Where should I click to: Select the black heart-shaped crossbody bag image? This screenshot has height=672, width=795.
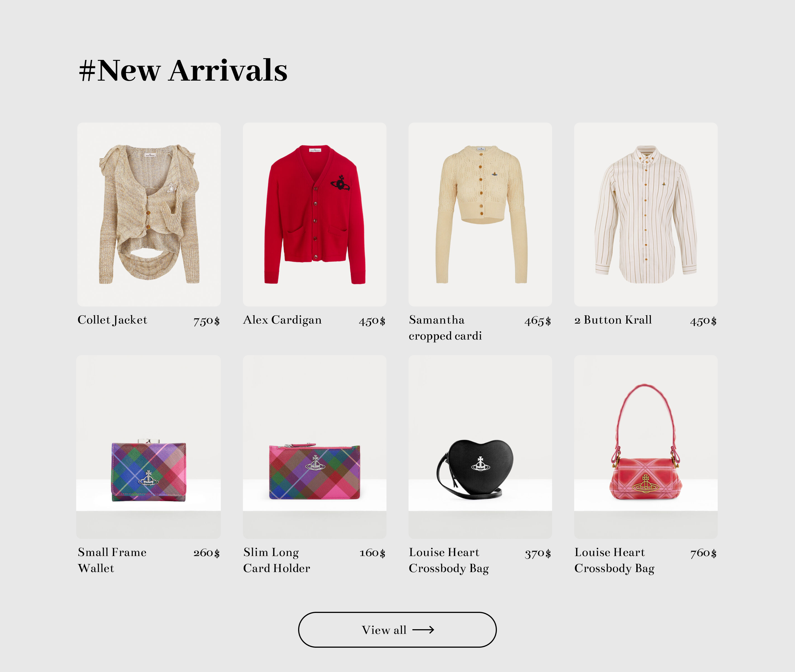click(x=480, y=447)
